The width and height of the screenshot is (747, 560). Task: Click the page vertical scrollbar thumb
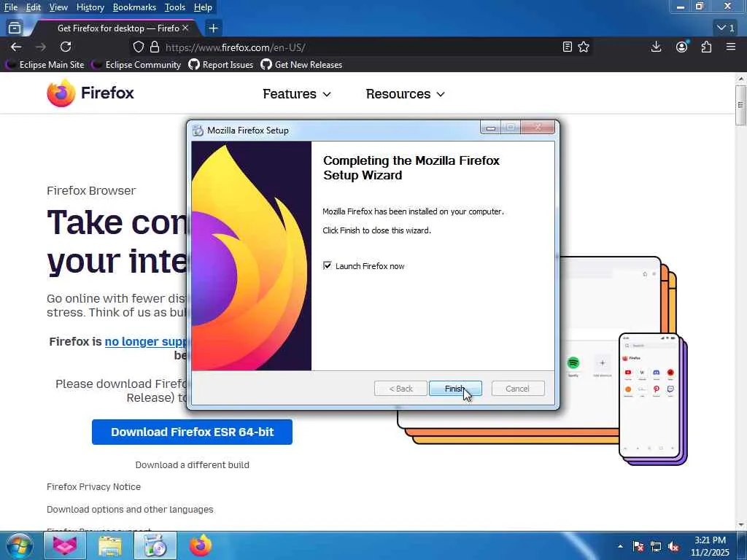[740, 105]
